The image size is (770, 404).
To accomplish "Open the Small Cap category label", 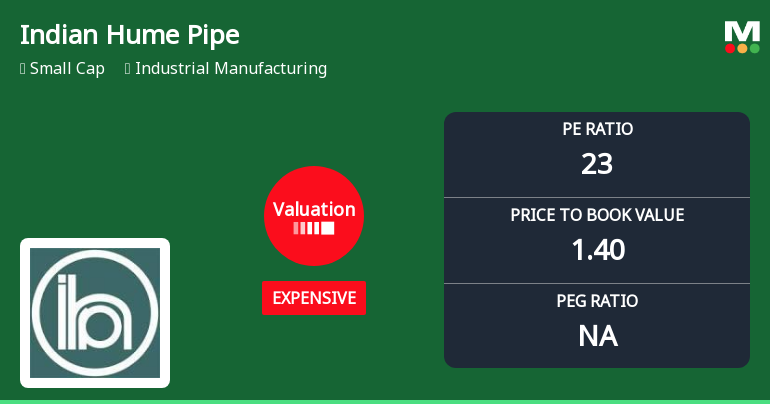I will [67, 69].
